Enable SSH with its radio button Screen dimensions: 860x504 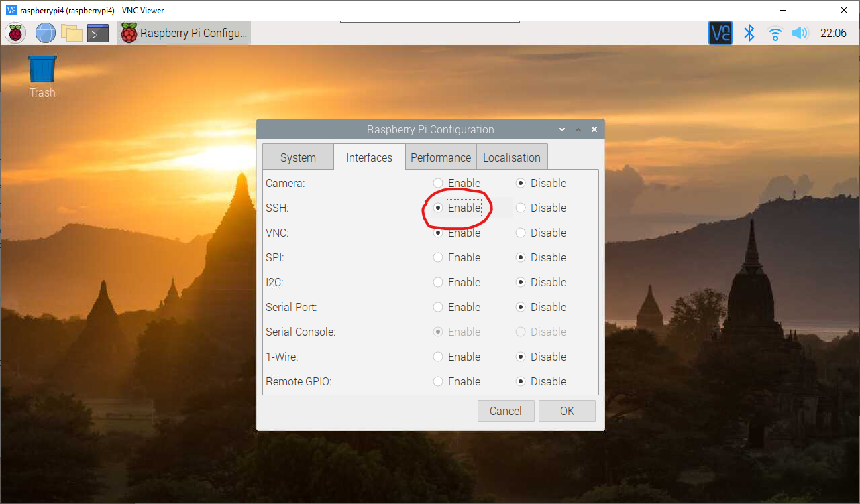[437, 208]
